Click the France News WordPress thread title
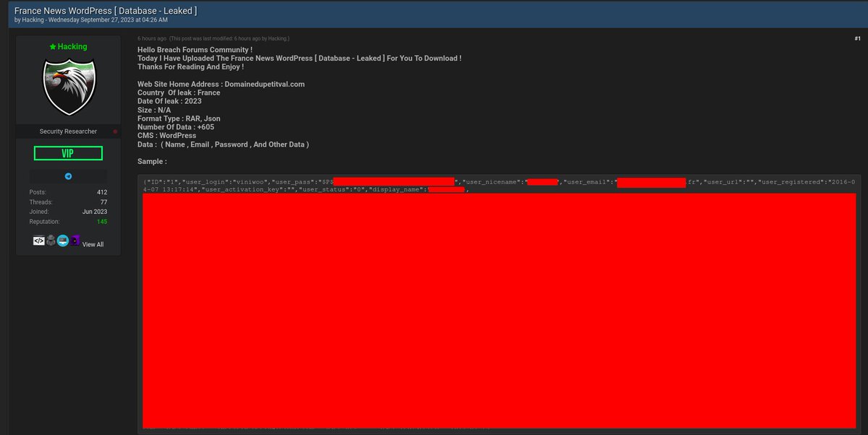This screenshot has width=868, height=435. (106, 11)
